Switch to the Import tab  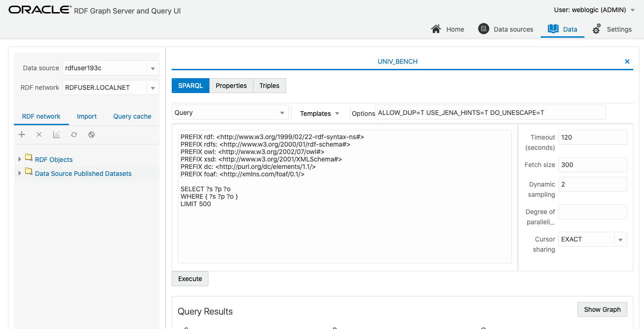click(87, 116)
